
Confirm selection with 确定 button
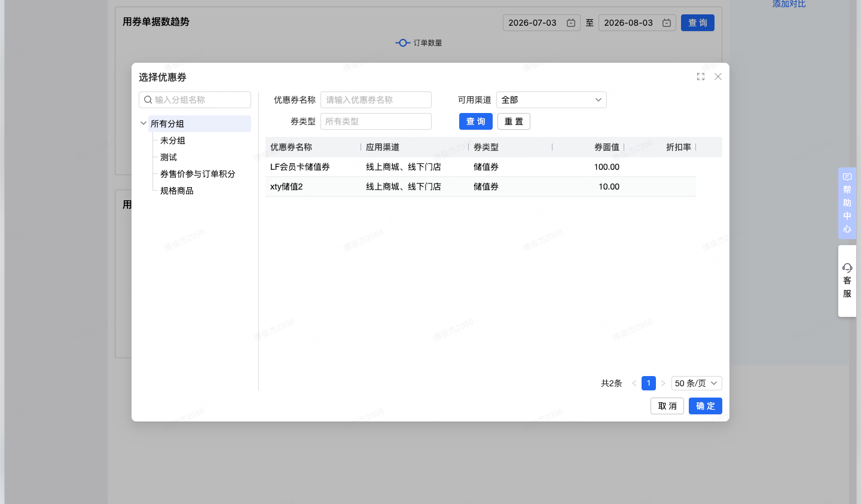[x=706, y=406]
